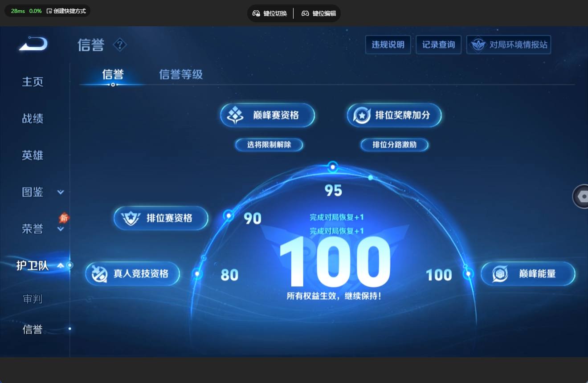This screenshot has width=588, height=383.
Task: Click the 创建快捷方式 shortcut icon
Action: click(x=49, y=11)
